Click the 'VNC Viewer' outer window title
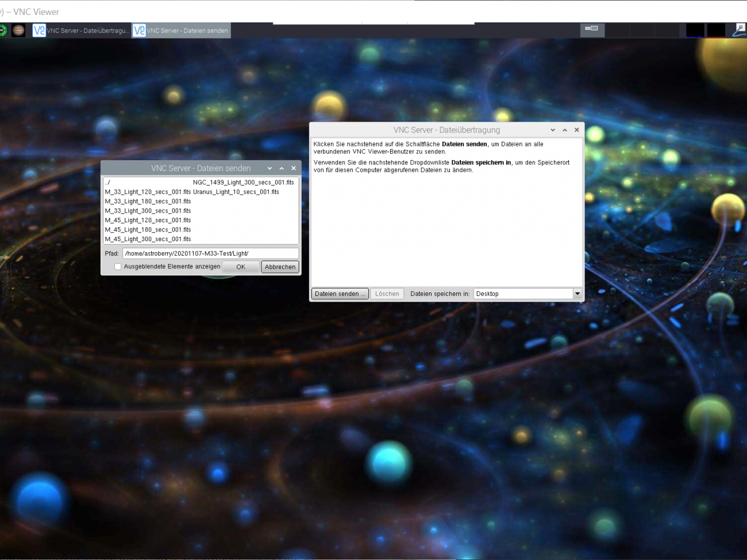Viewport: 747px width, 560px height. 36,11
